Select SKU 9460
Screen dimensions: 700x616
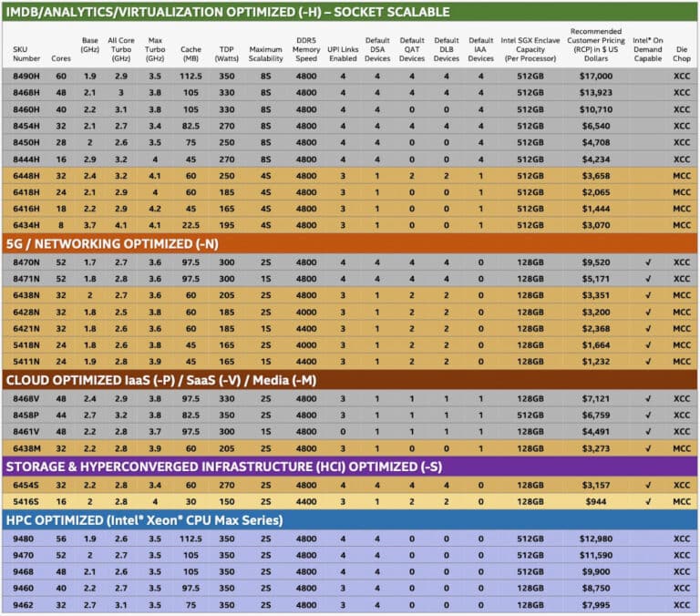(x=23, y=589)
